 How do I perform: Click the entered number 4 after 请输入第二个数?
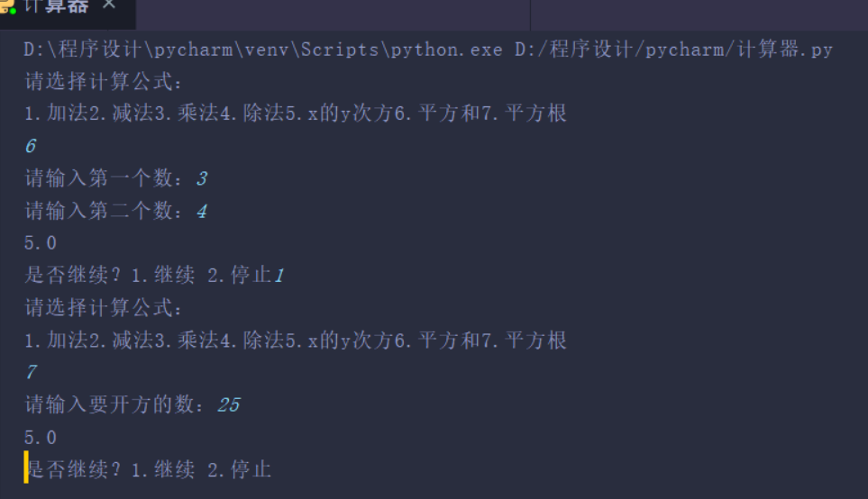point(201,211)
